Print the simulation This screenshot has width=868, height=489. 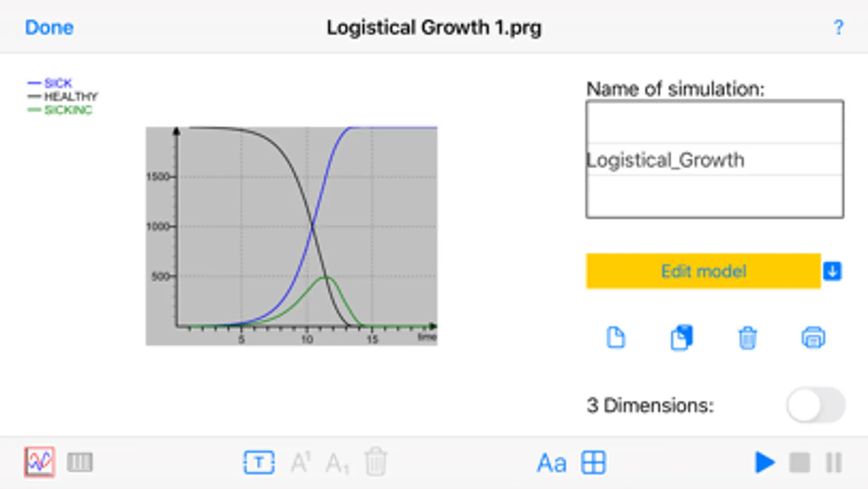point(813,337)
